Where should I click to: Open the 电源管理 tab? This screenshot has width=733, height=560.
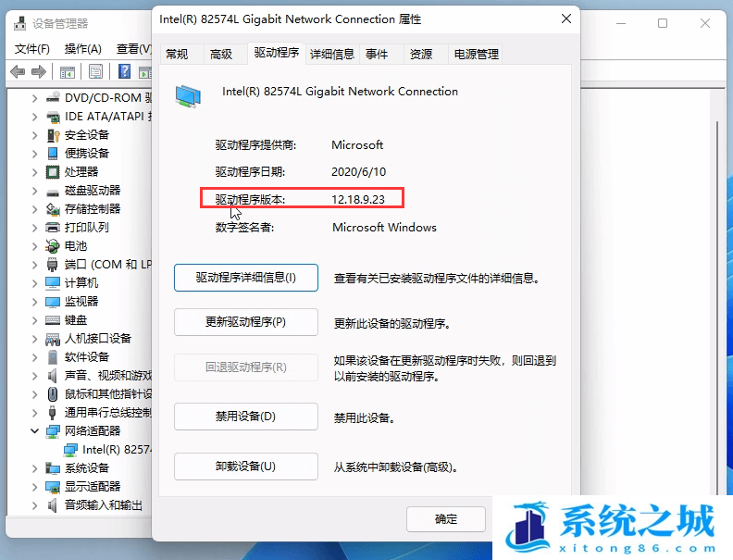tap(477, 55)
